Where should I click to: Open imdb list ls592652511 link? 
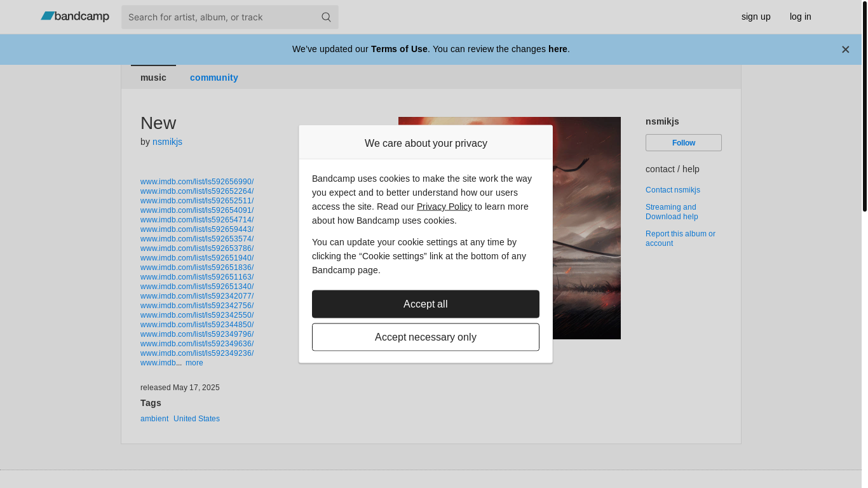(197, 201)
